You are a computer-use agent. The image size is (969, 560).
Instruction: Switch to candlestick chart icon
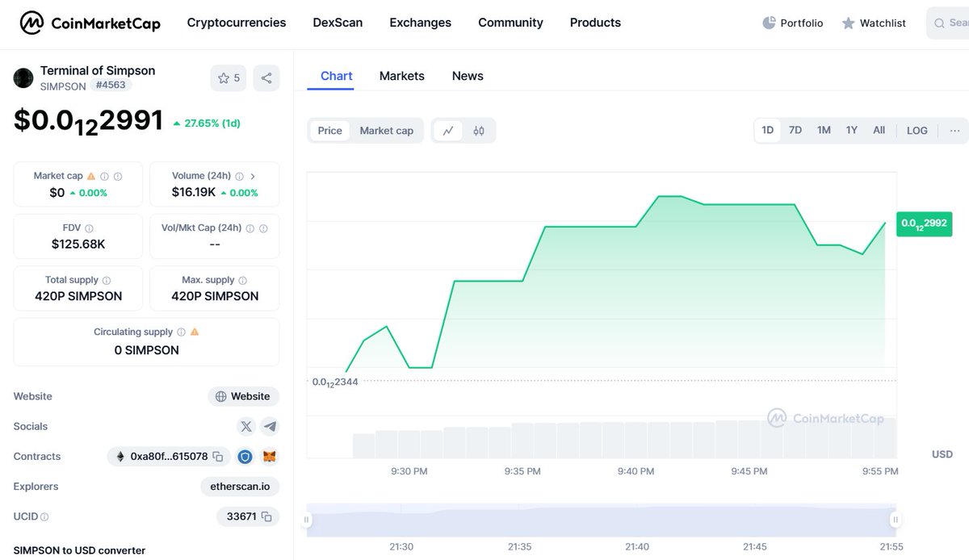479,131
